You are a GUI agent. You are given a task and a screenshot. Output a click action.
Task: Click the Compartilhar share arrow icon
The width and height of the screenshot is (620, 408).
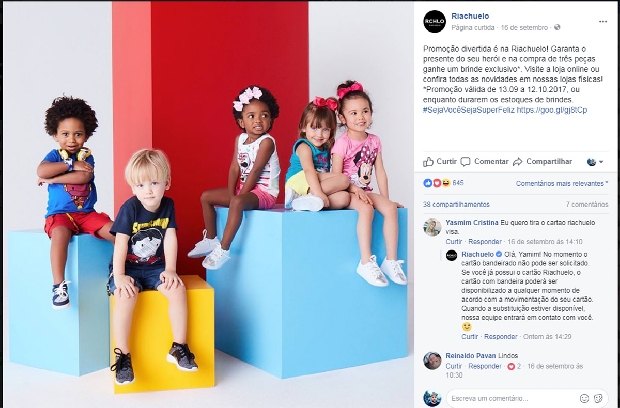coord(518,162)
